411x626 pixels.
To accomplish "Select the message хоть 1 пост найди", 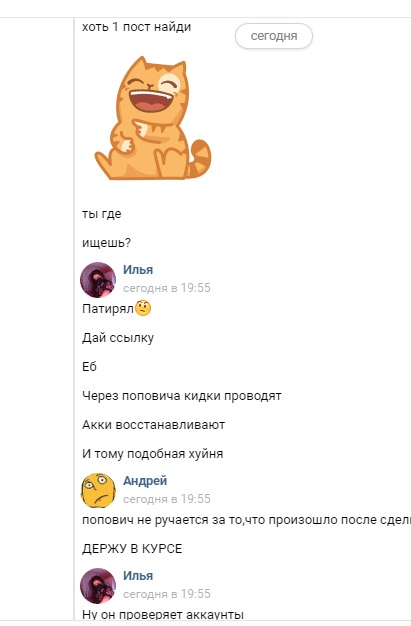I will pyautogui.click(x=136, y=27).
